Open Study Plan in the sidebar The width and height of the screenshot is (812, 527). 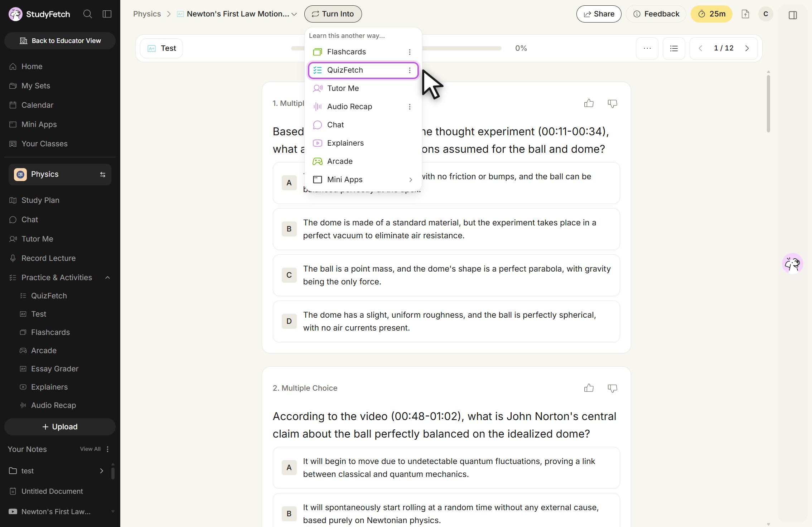pos(60,200)
